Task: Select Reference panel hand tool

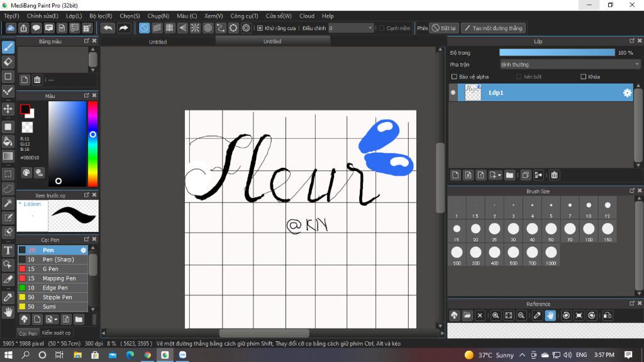Action: pos(550,315)
